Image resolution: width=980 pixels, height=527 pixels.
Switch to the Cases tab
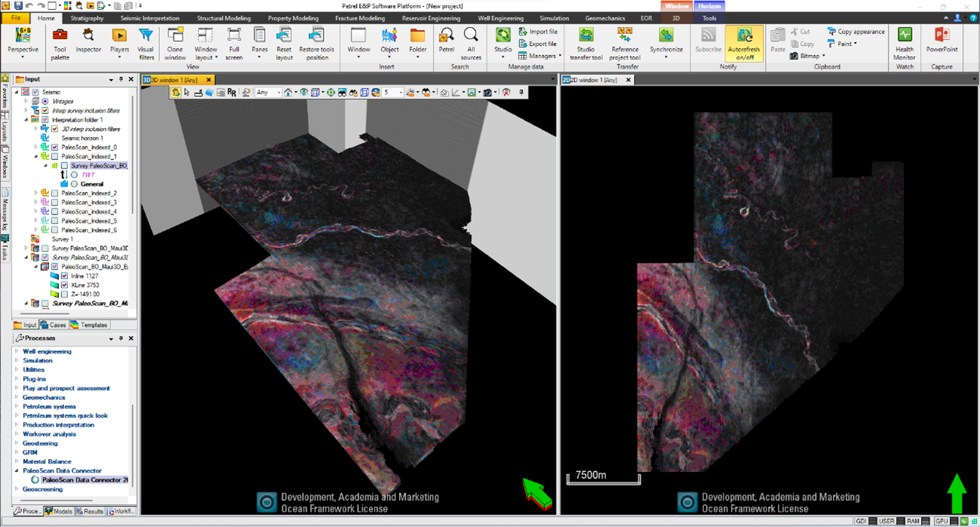click(x=54, y=325)
